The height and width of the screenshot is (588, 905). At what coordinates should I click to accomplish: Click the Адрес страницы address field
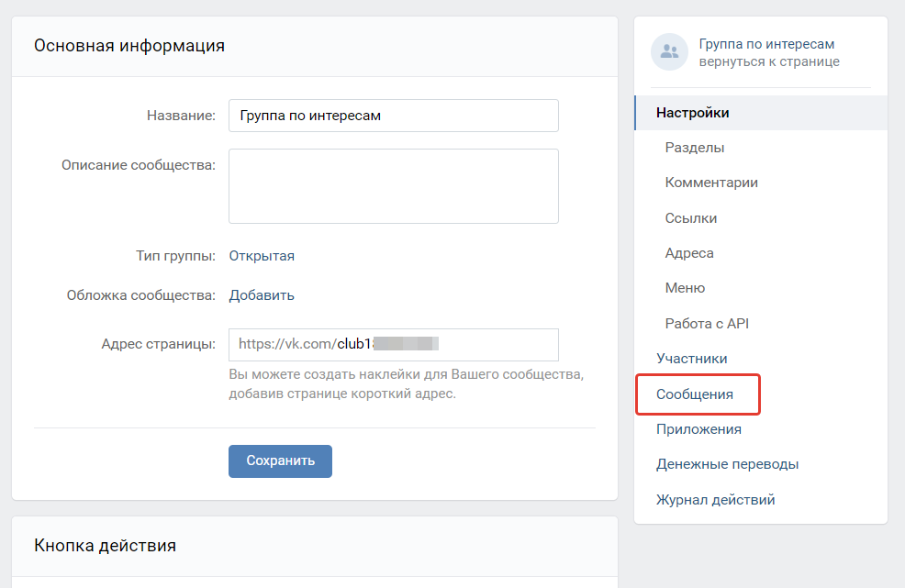pos(393,345)
